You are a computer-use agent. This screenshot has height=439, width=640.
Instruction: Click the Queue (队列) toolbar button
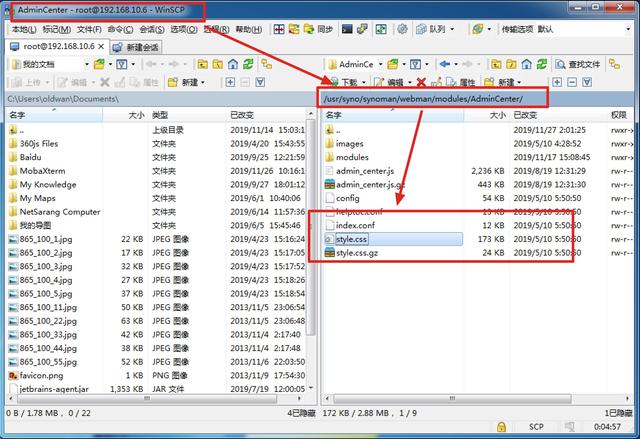[x=431, y=29]
